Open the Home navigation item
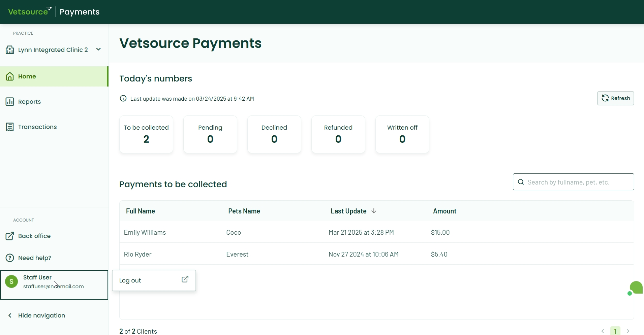The width and height of the screenshot is (644, 335). click(x=54, y=76)
